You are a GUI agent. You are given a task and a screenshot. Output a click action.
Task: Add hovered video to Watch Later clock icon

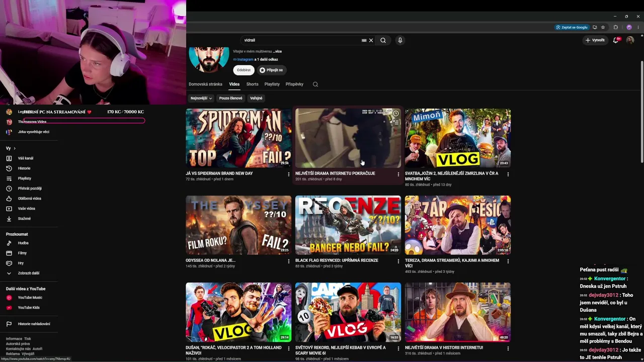(x=396, y=114)
